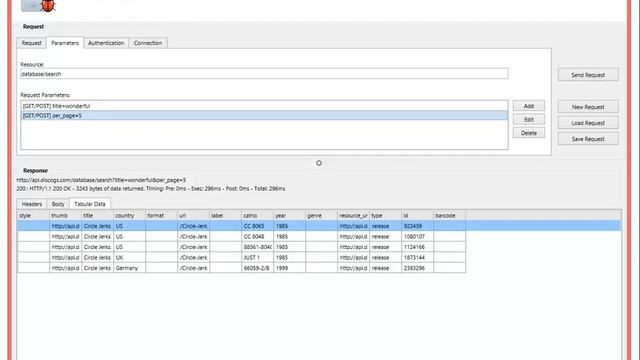Click the Delete parameter button
Image resolution: width=640 pixels, height=360 pixels.
(x=529, y=133)
